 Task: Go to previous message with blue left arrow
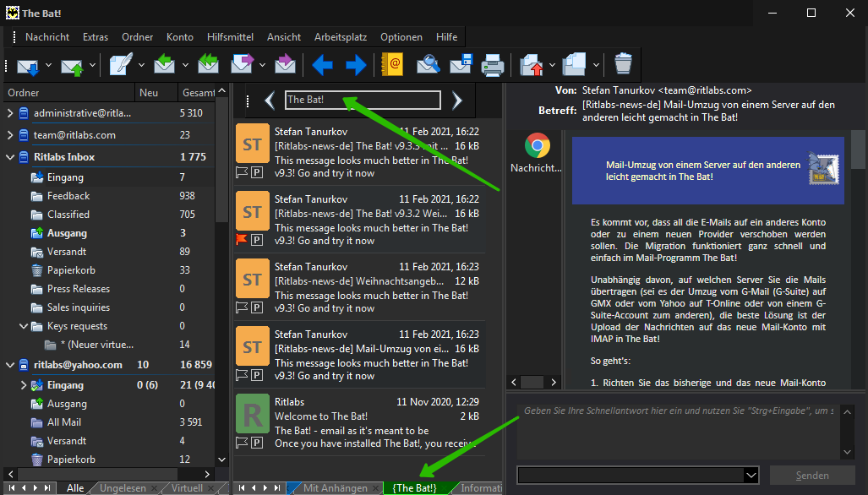[322, 65]
